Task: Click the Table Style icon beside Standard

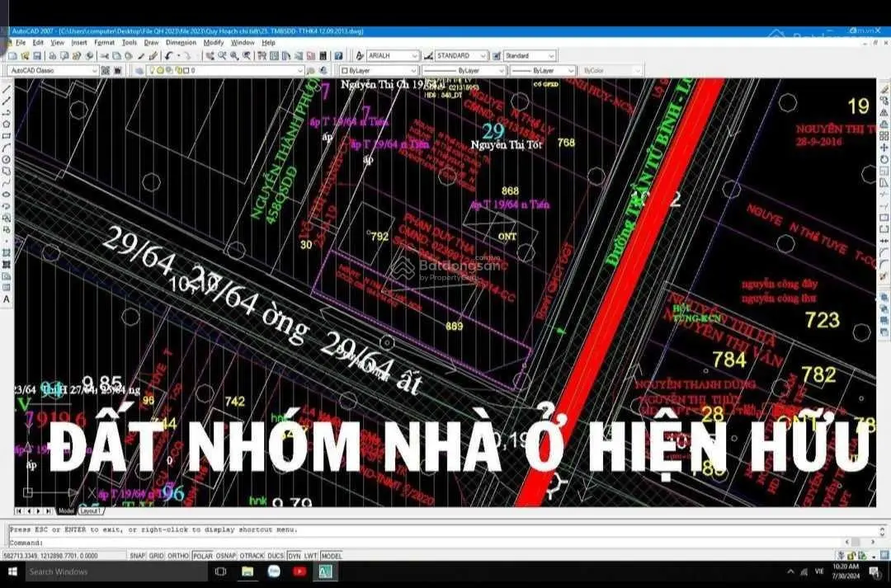Action: point(497,56)
